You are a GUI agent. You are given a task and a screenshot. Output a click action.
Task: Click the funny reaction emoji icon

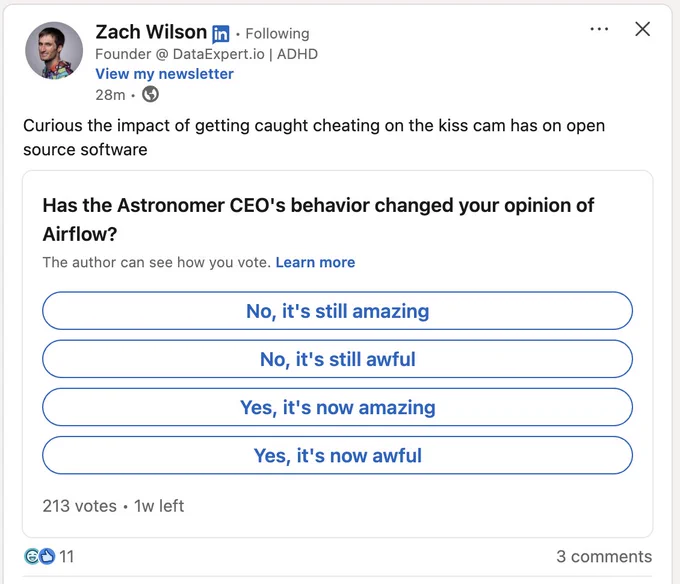point(32,556)
